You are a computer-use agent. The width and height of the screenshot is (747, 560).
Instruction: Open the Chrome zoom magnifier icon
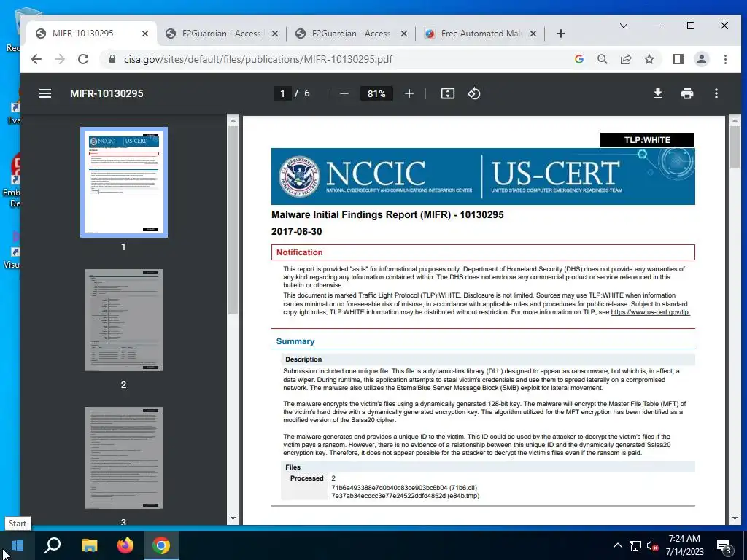[x=602, y=59]
